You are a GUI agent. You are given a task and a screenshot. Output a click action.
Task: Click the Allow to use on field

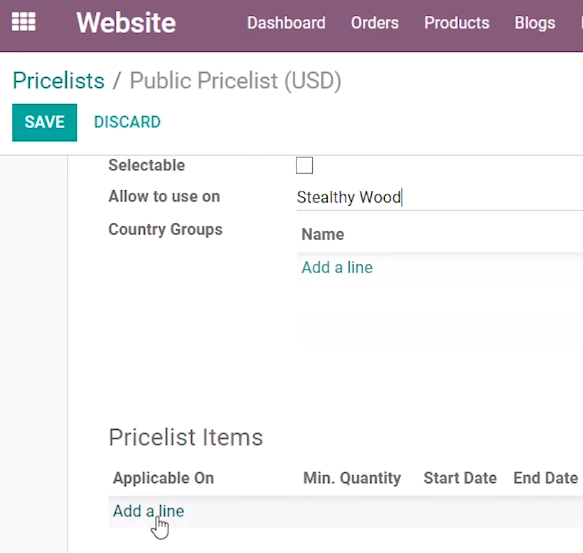click(x=439, y=197)
